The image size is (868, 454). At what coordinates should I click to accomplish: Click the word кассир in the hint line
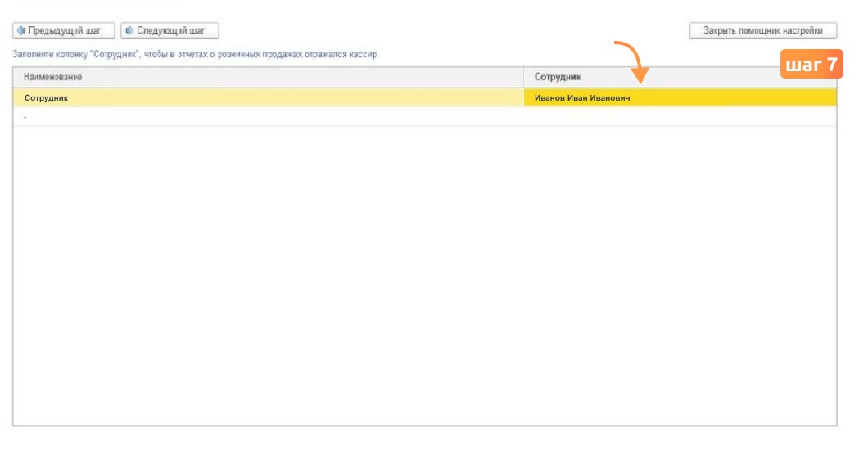click(x=363, y=54)
